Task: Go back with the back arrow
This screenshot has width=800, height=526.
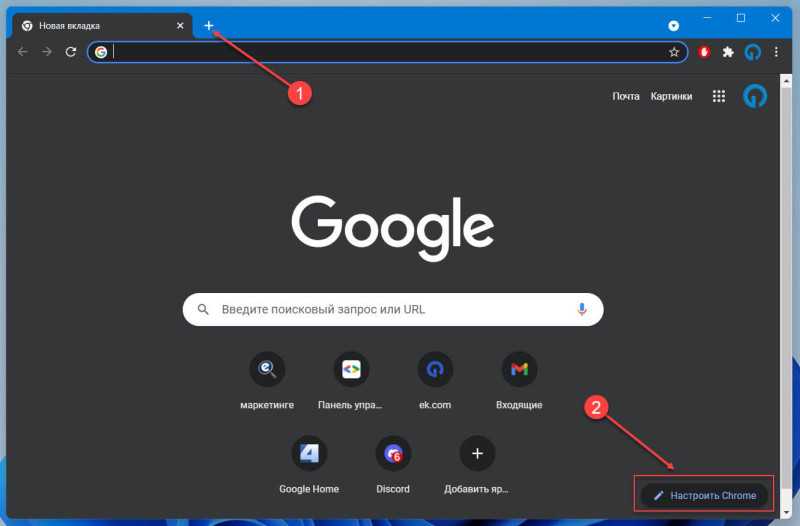Action: tap(22, 52)
